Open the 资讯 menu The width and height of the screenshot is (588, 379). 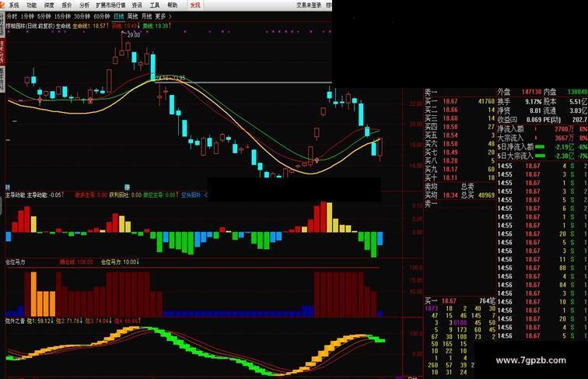click(137, 5)
